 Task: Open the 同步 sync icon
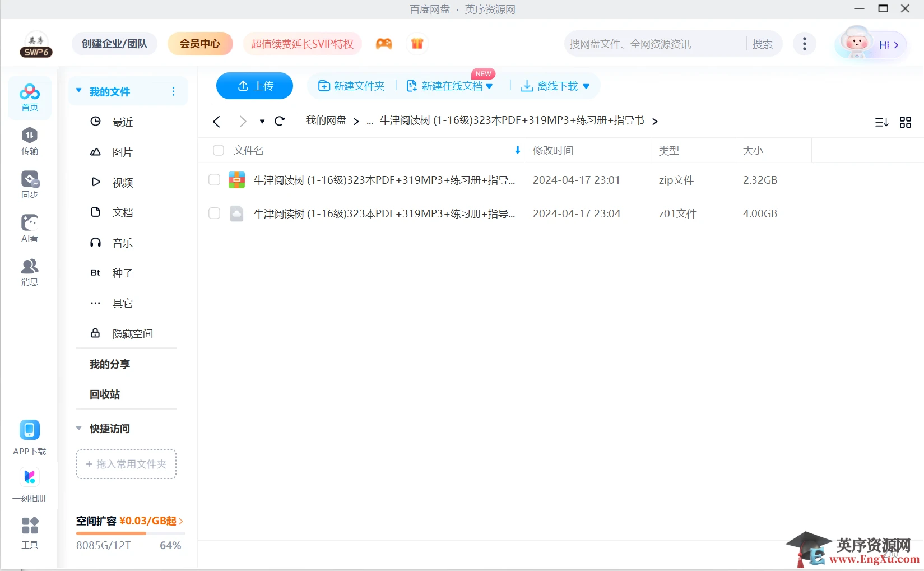[30, 185]
